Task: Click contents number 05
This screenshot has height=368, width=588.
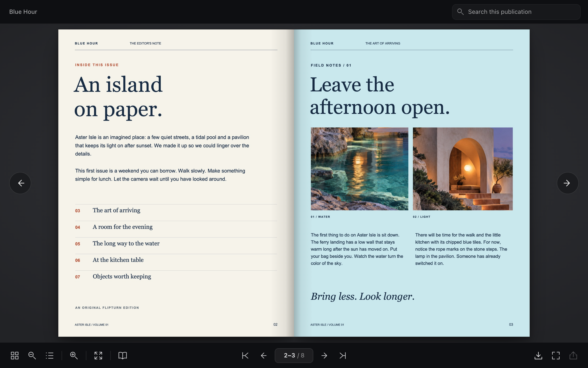Action: [77, 244]
